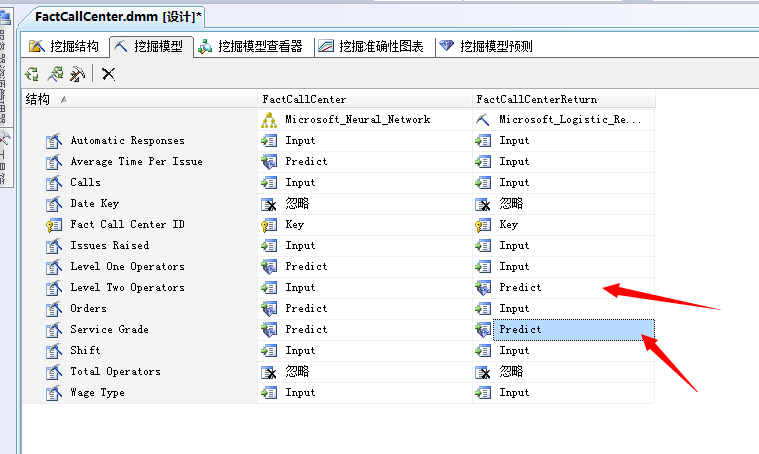
Task: Select the FactCallCenter column header
Action: (365, 99)
